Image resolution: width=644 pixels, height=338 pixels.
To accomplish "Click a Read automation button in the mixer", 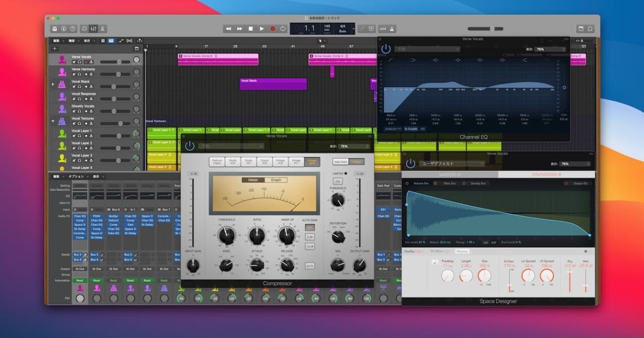I will tap(81, 280).
